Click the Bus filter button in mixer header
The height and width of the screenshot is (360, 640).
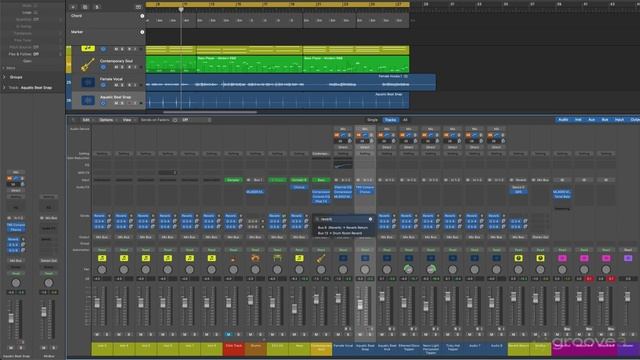click(605, 120)
